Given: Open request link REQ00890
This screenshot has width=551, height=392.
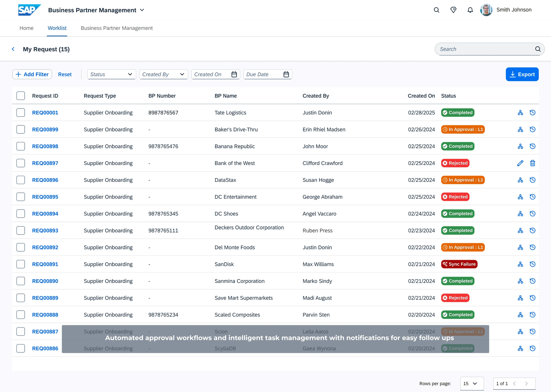Looking at the screenshot, I should [45, 281].
